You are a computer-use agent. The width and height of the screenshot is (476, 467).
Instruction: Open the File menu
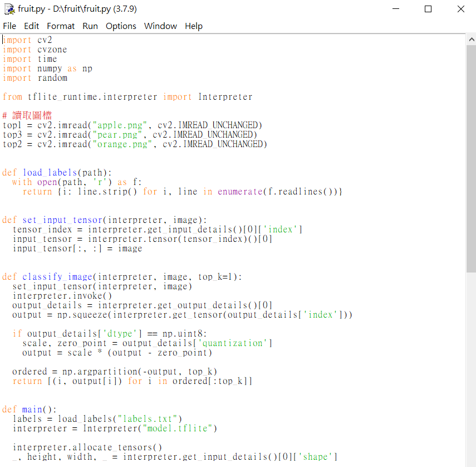coord(9,26)
